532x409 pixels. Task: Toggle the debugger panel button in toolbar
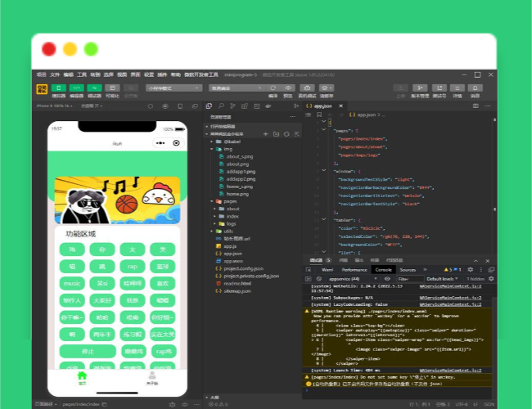pyautogui.click(x=95, y=87)
